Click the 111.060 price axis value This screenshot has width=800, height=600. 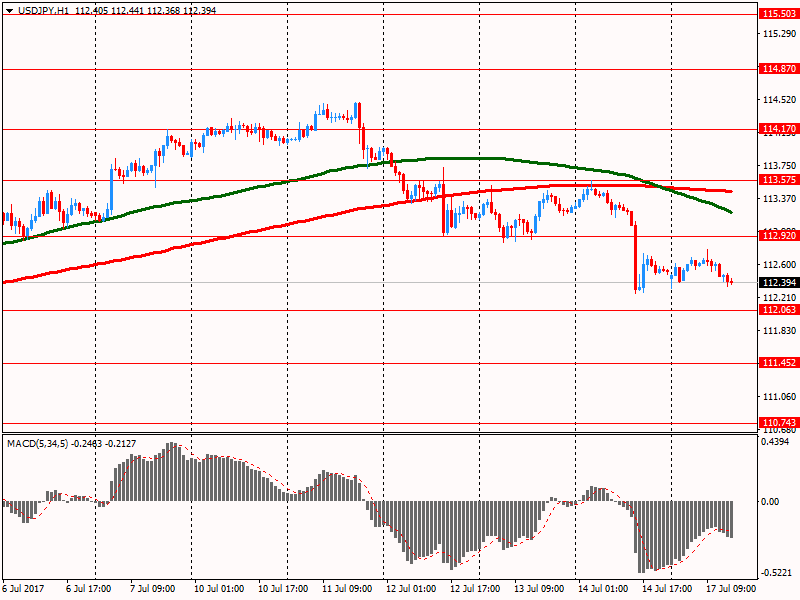pos(779,396)
